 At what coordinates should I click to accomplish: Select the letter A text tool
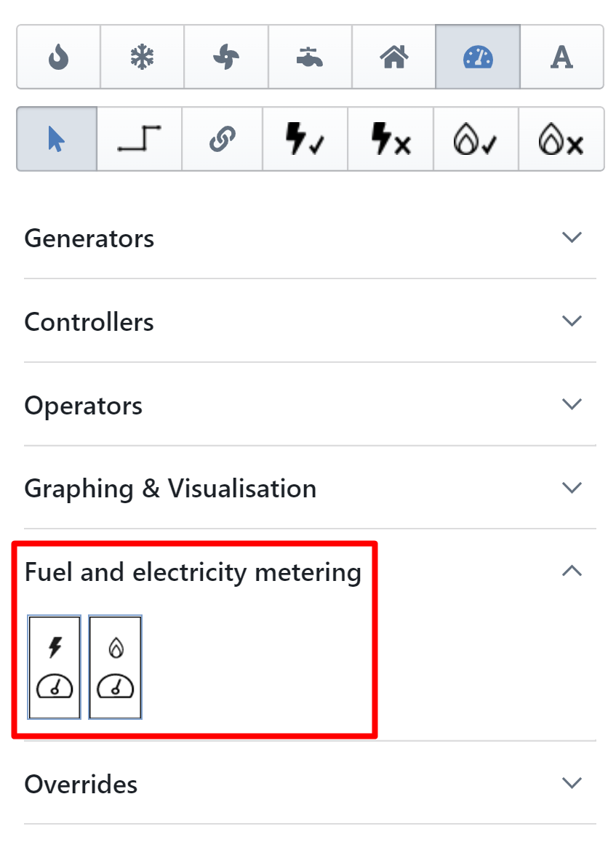click(x=561, y=57)
